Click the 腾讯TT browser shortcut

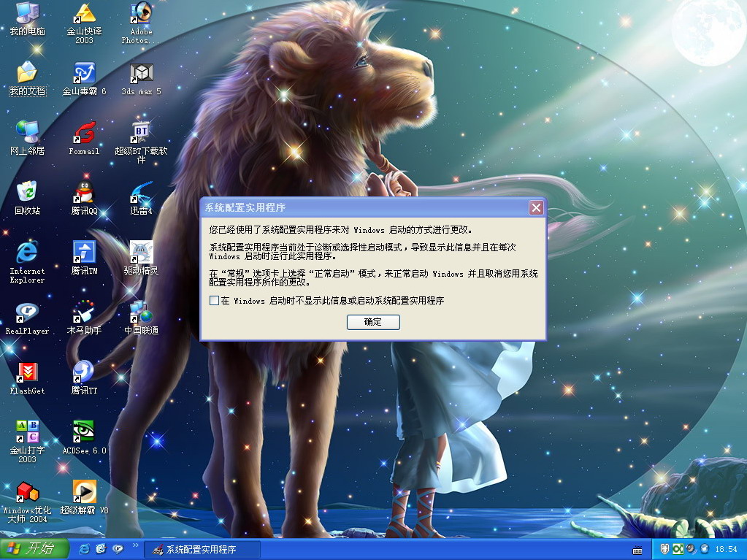coord(84,377)
